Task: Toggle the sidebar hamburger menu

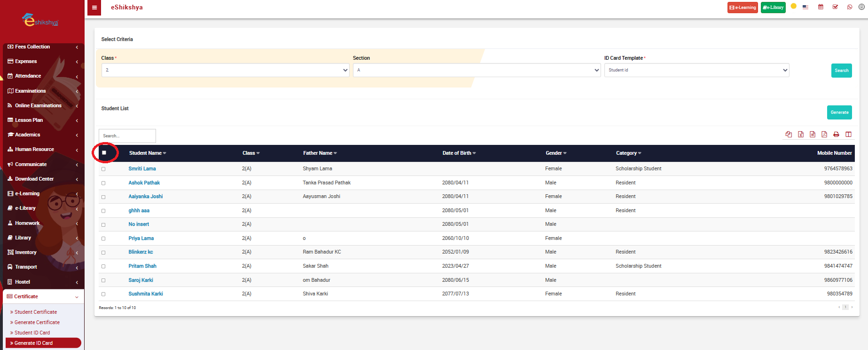Action: pyautogui.click(x=94, y=8)
